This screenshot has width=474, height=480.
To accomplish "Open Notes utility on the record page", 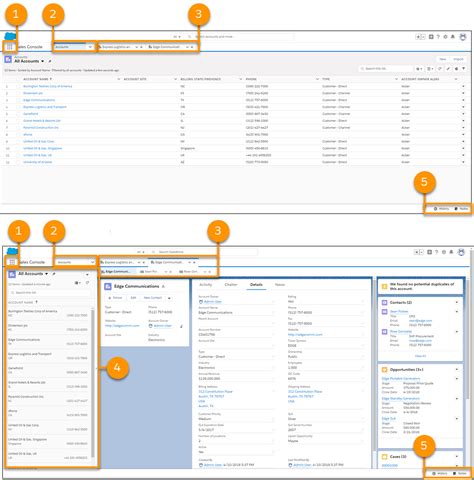I will pos(460,474).
